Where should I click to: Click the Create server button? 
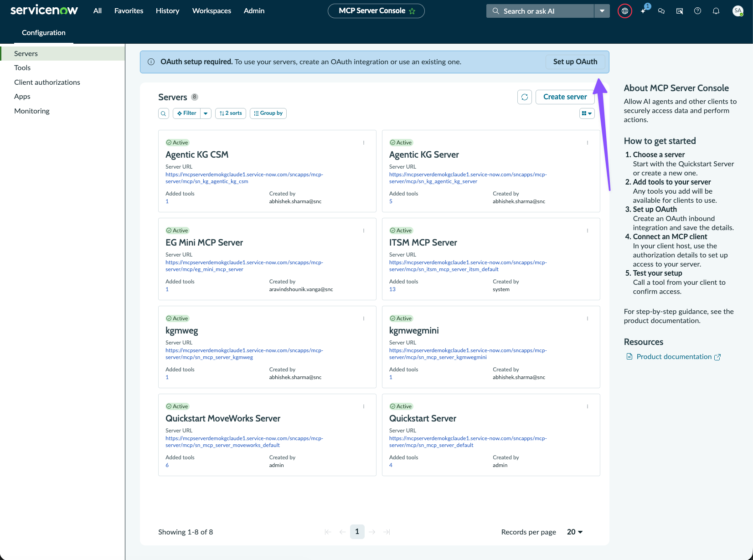click(x=565, y=97)
